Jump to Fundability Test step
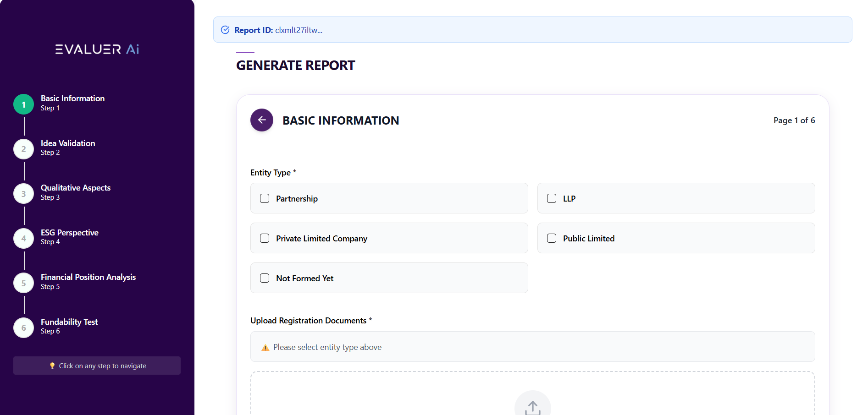Viewport: 868px width, 415px height. pyautogui.click(x=69, y=322)
